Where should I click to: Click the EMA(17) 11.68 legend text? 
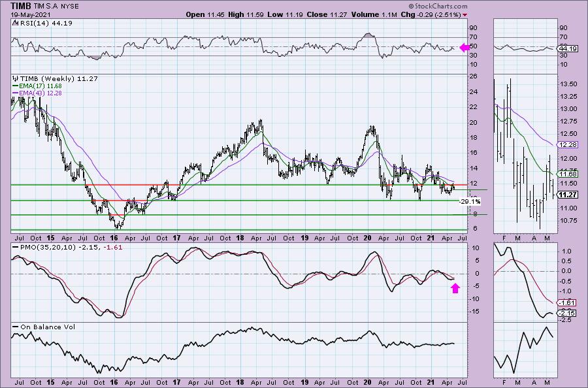tap(41, 86)
